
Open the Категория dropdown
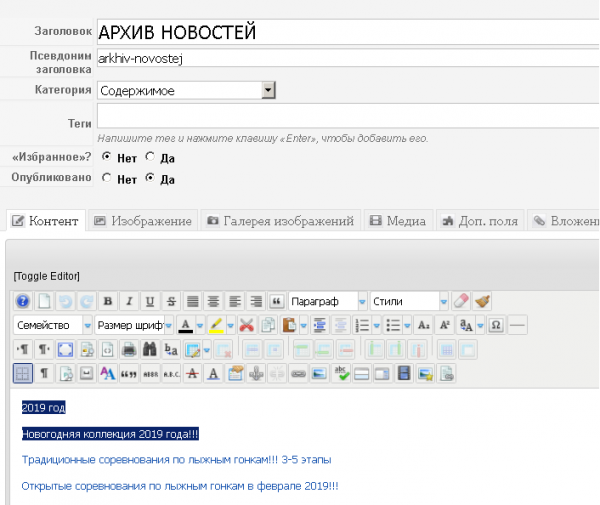pos(186,91)
